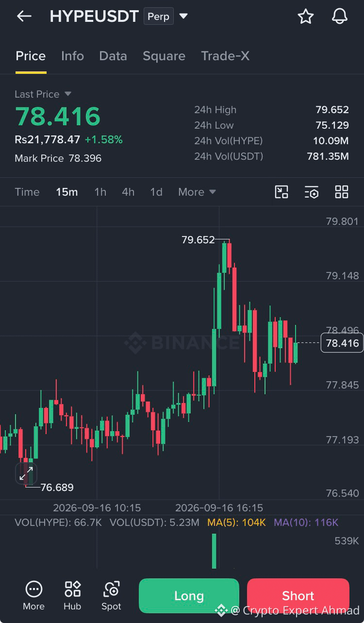364x623 pixels.
Task: Expand the HYPEUSDT Perp pair dropdown arrow
Action: point(183,17)
